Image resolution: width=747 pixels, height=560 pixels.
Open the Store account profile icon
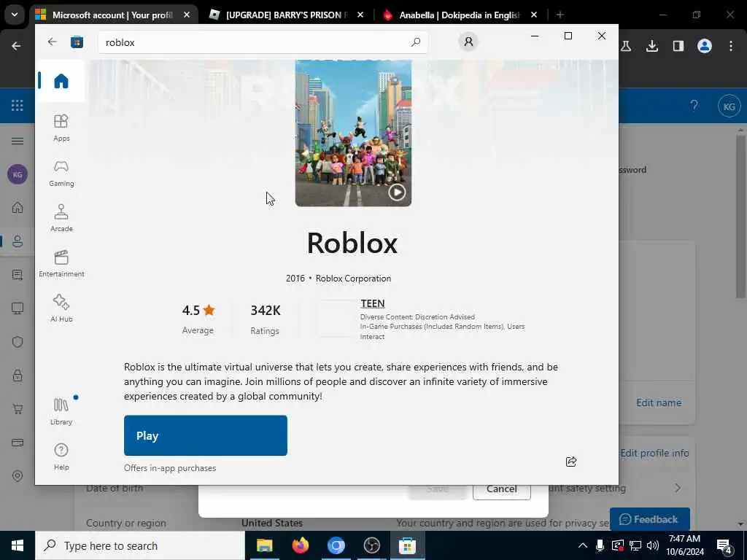click(x=468, y=42)
